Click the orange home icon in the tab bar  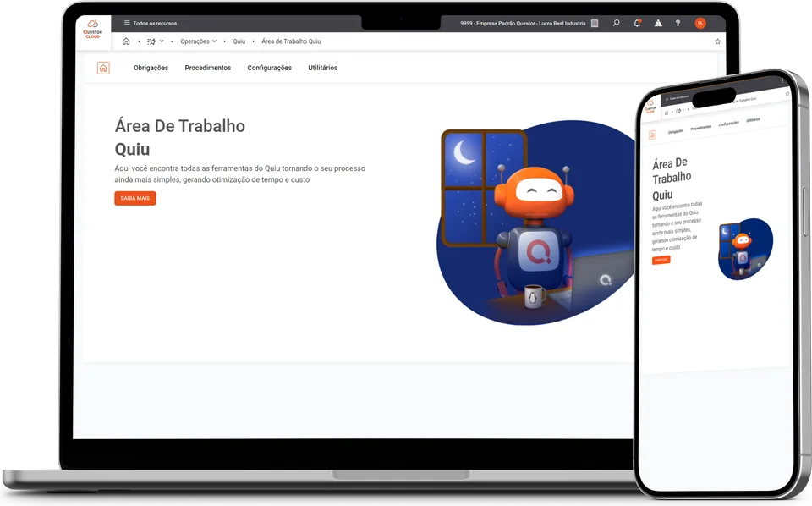(103, 68)
